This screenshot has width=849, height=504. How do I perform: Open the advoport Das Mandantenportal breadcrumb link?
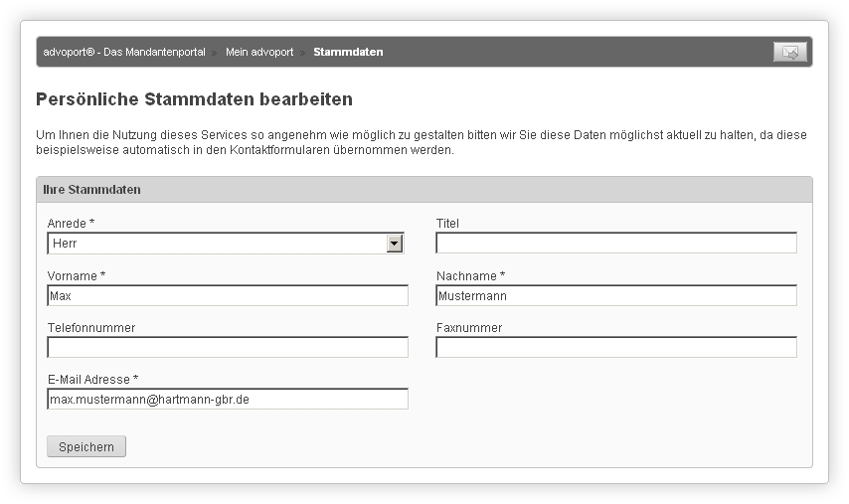click(x=124, y=52)
